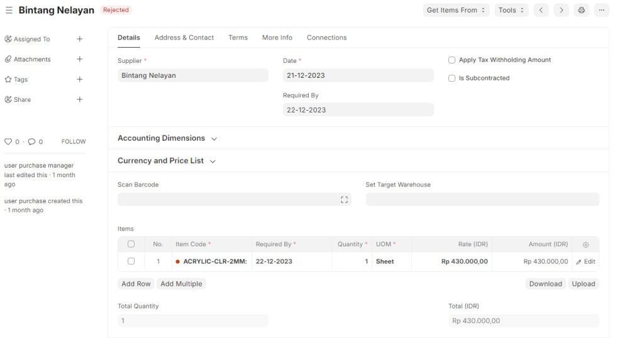Open the three-dots more options menu
The width and height of the screenshot is (644, 338).
tap(601, 10)
